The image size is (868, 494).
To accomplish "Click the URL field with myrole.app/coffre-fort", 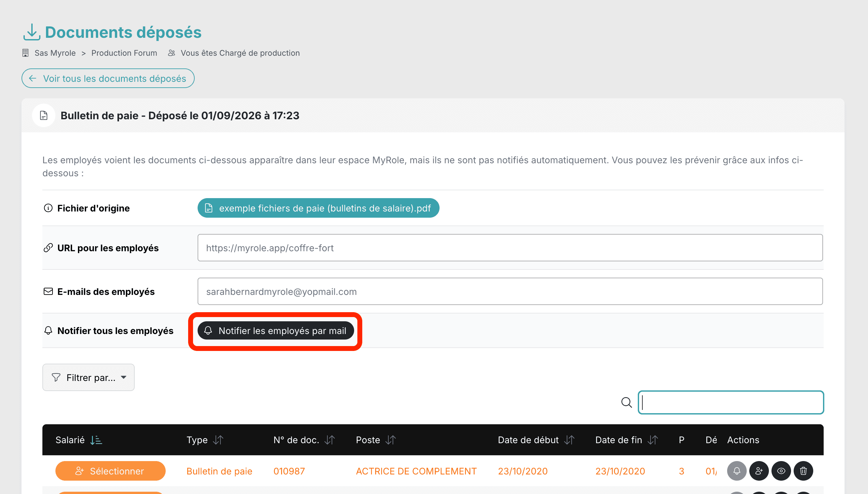I will 510,248.
